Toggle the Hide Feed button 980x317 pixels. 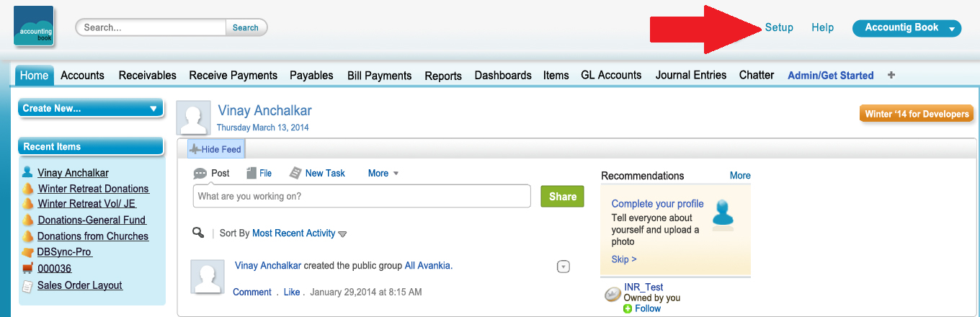(x=215, y=149)
